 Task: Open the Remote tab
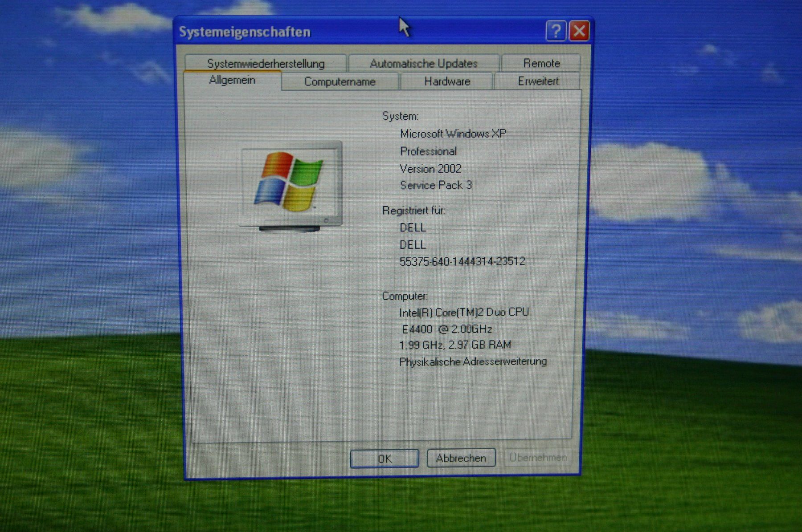coord(541,63)
